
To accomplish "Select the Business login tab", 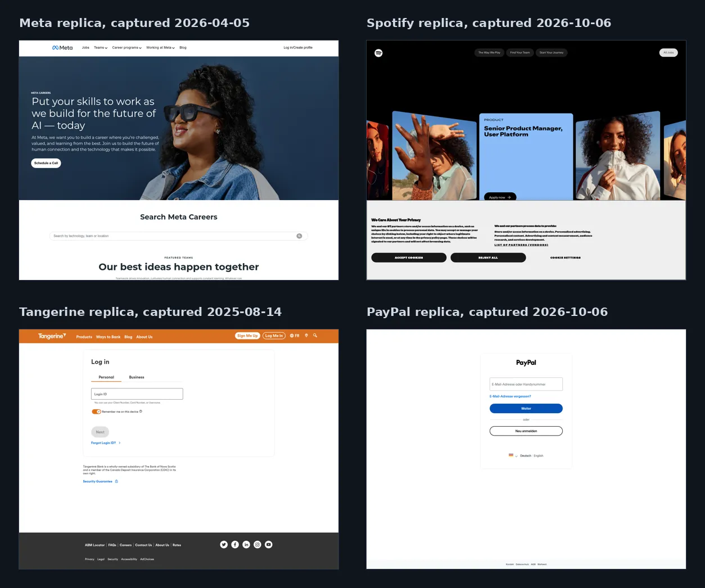I will 137,377.
